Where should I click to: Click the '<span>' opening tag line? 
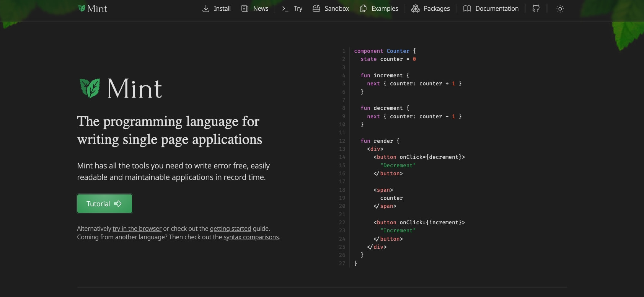point(383,190)
